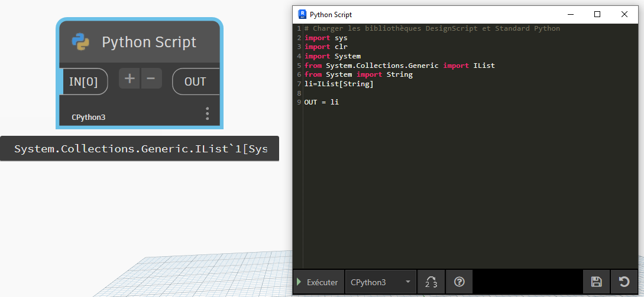Minimize the Python Script editor window
This screenshot has width=644, height=297.
point(571,14)
